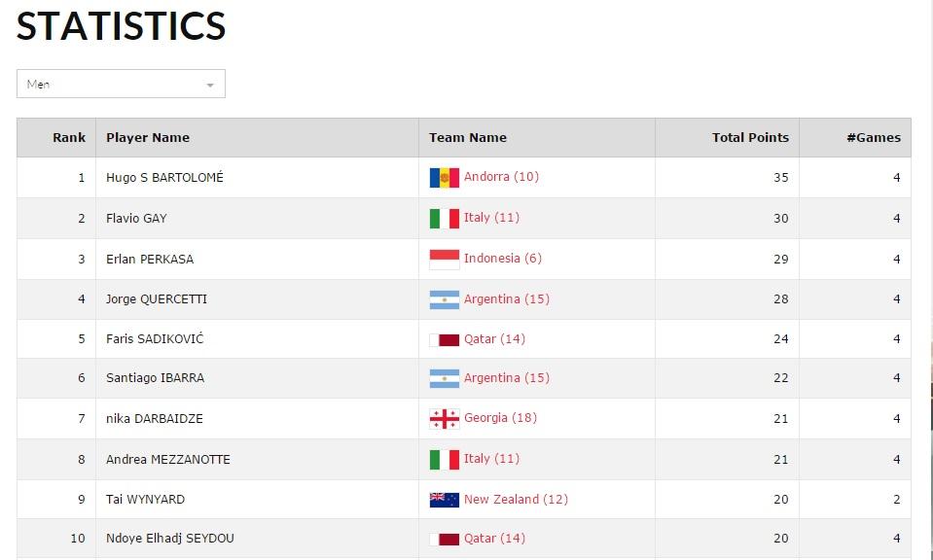Screen dimensions: 933x560
Task: Click the Men dropdown arrow
Action: [x=210, y=85]
